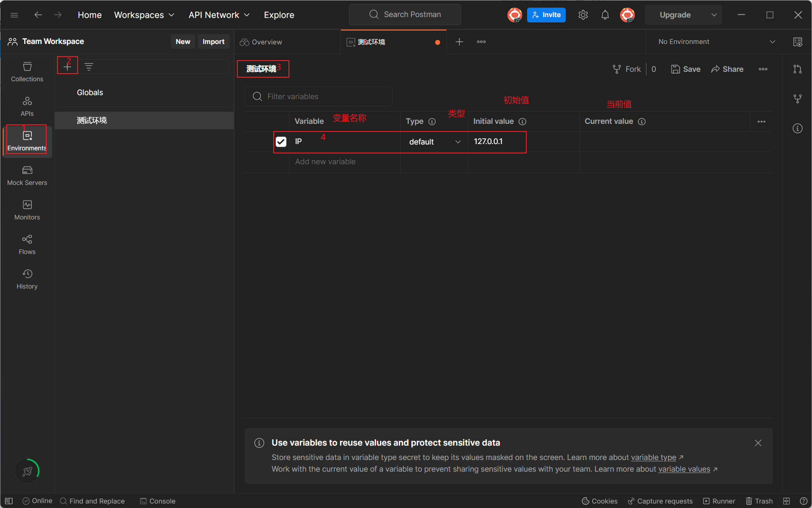Open the Flows sidebar section

[27, 245]
